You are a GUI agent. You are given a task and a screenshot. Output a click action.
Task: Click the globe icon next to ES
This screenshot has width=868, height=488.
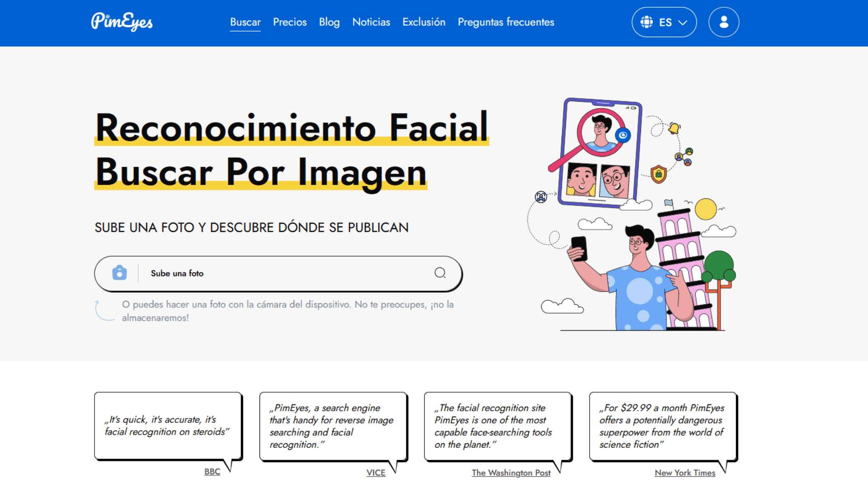[x=647, y=22]
